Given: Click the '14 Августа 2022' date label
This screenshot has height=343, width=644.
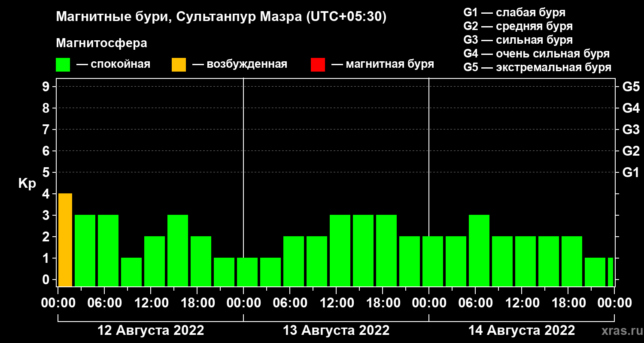Looking at the screenshot, I should 522,331.
